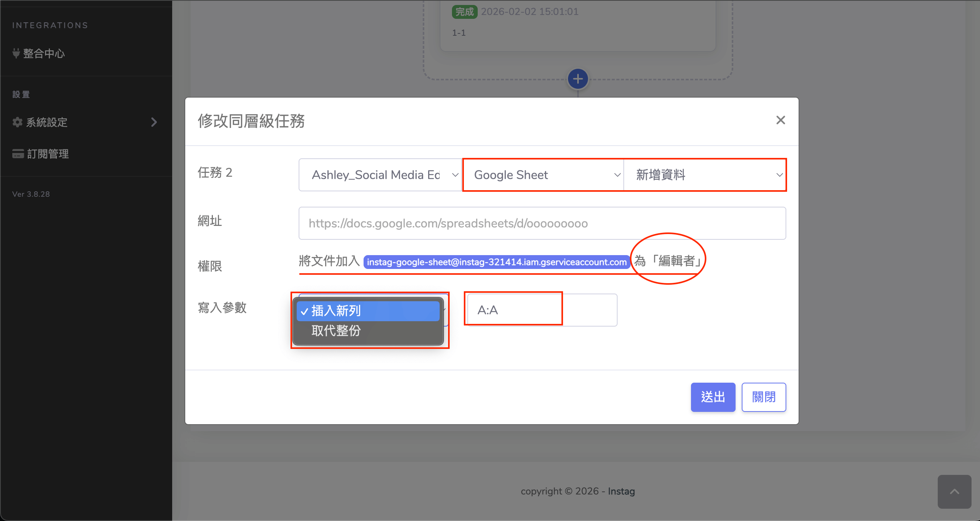Open the 新增資料 action dropdown
This screenshot has width=980, height=521.
pos(704,175)
